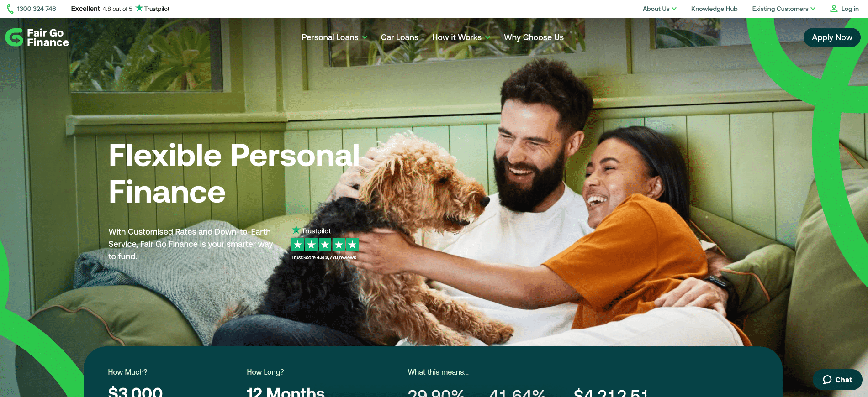The width and height of the screenshot is (868, 397).
Task: Click the Trustpilot star in the top bar
Action: point(139,8)
